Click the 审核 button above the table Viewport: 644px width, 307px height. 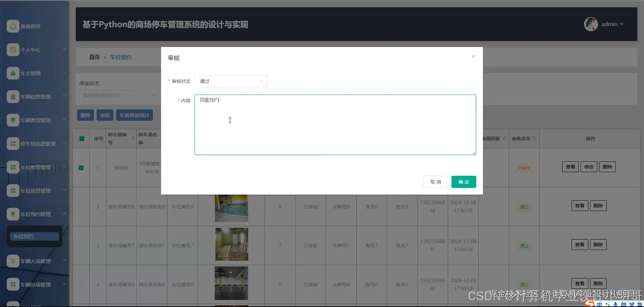coord(105,115)
